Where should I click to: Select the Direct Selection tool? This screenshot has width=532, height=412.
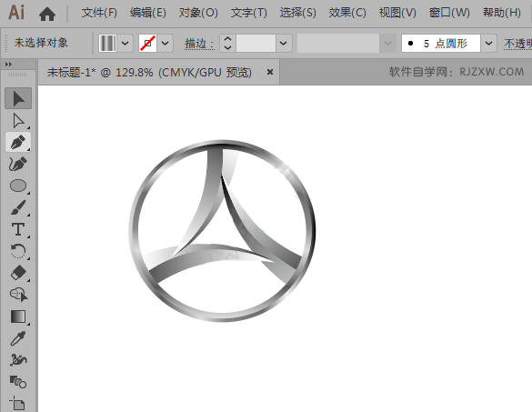[18, 120]
